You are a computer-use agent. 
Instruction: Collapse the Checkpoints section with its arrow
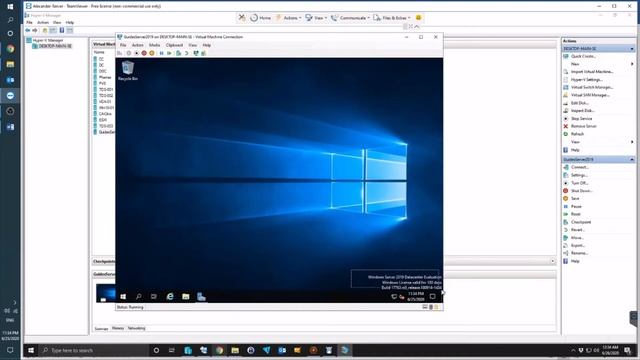(553, 261)
